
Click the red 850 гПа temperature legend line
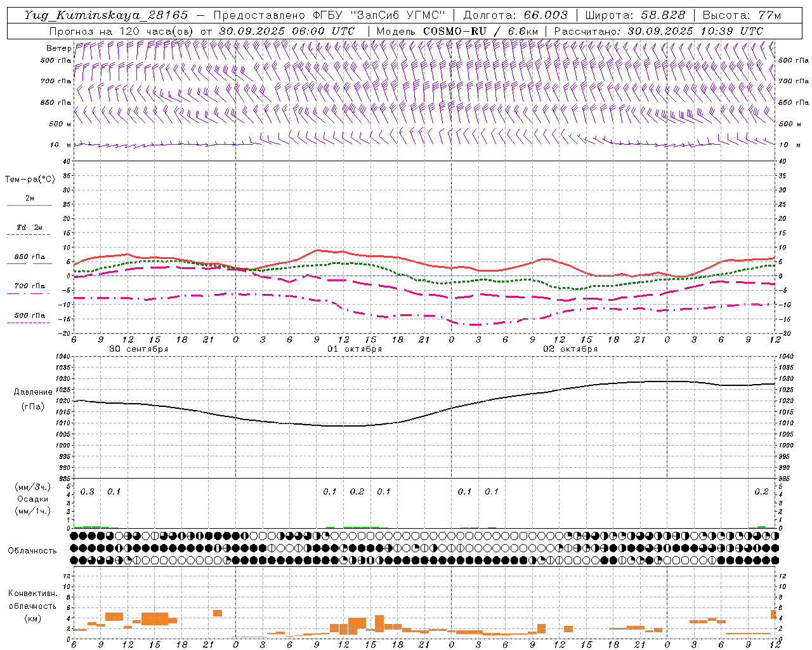(29, 264)
